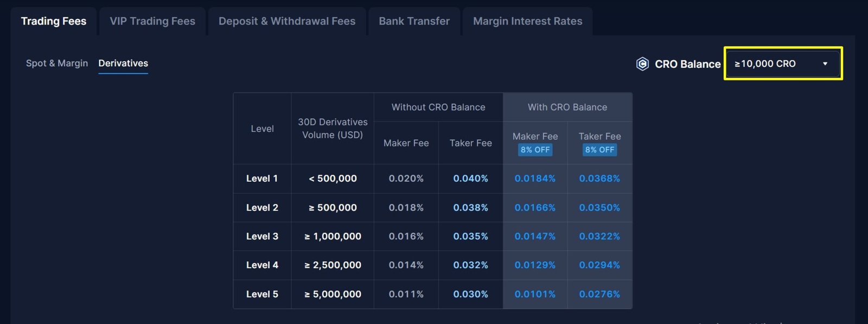Click the Taker Fee 8% OFF badge
Image resolution: width=868 pixels, height=324 pixels.
point(599,150)
